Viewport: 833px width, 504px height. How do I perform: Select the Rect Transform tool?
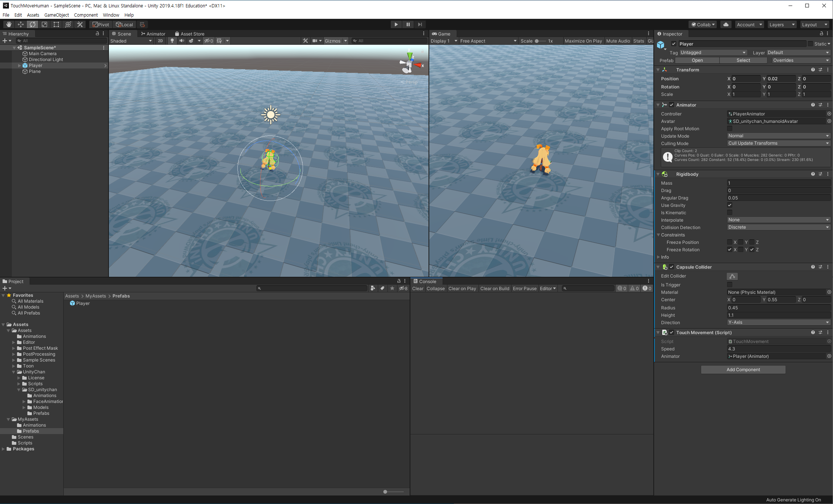point(56,24)
